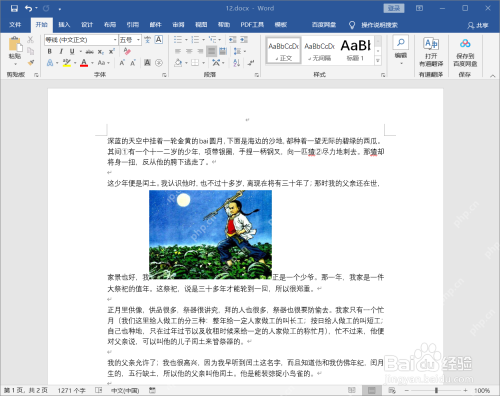
Task: Switch to the 引用 References tab
Action: point(133,25)
